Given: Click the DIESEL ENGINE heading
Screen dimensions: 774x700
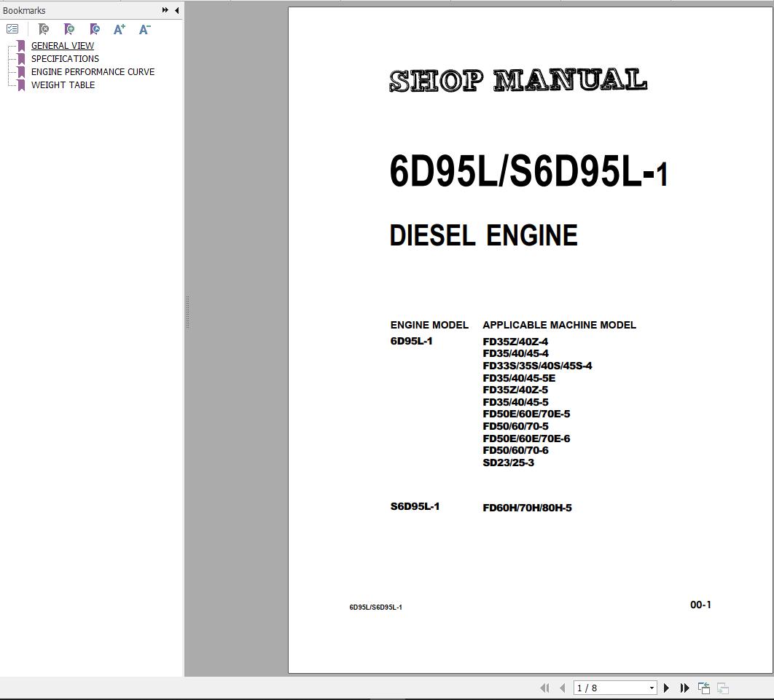Looking at the screenshot, I should tap(483, 235).
